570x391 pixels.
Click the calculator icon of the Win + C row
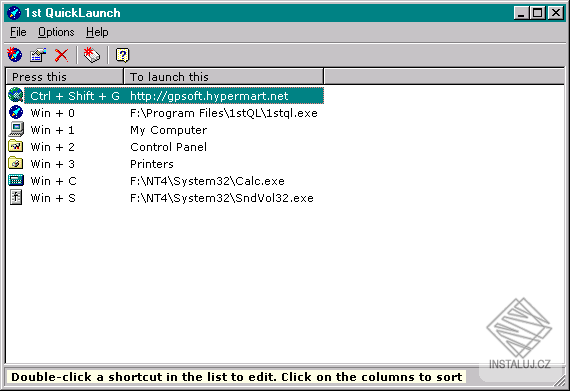pos(16,180)
